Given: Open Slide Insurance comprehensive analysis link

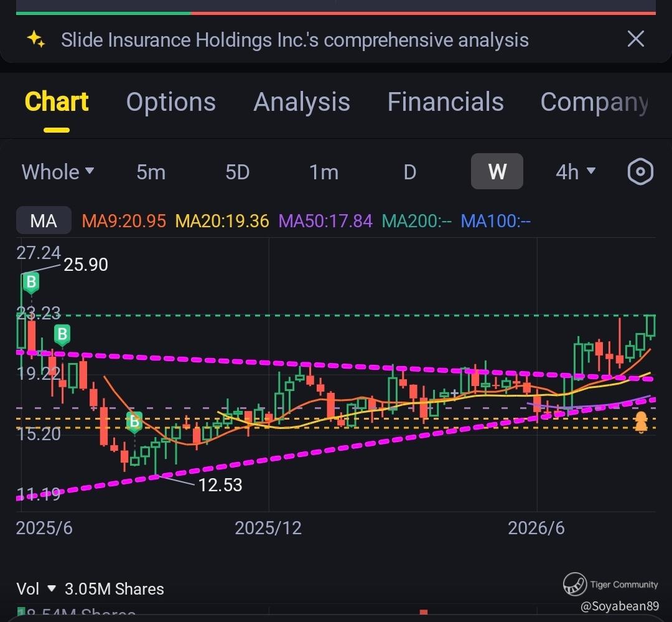Looking at the screenshot, I should (x=294, y=40).
